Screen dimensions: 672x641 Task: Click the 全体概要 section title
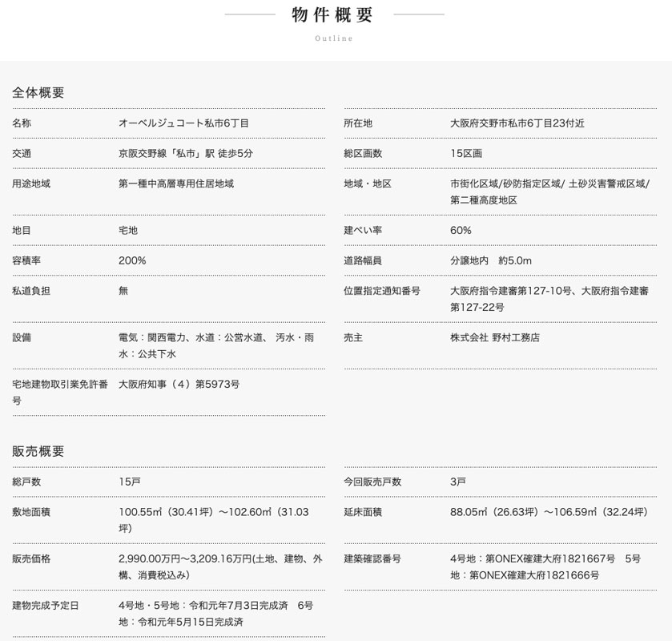coord(38,92)
